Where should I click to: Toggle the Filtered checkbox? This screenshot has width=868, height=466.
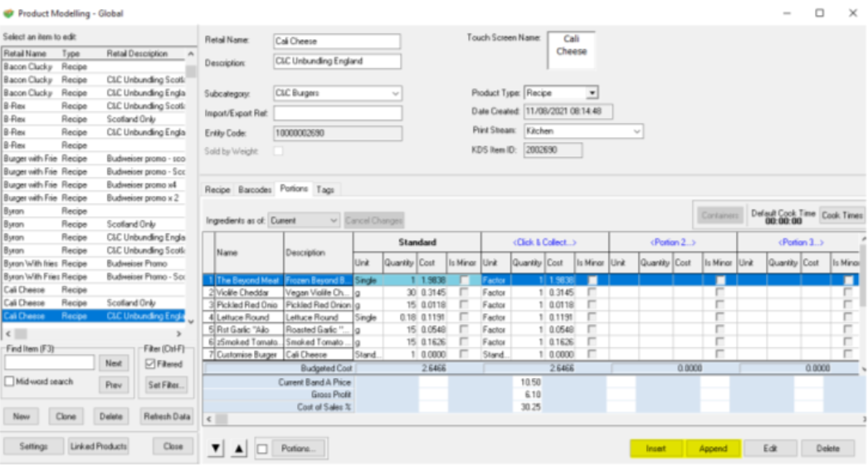(x=150, y=364)
